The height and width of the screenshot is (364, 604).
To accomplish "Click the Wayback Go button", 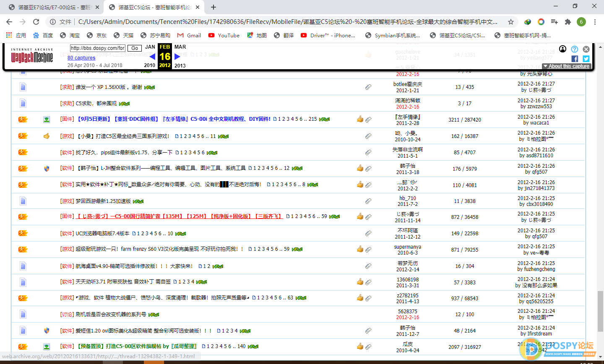I will tap(135, 48).
